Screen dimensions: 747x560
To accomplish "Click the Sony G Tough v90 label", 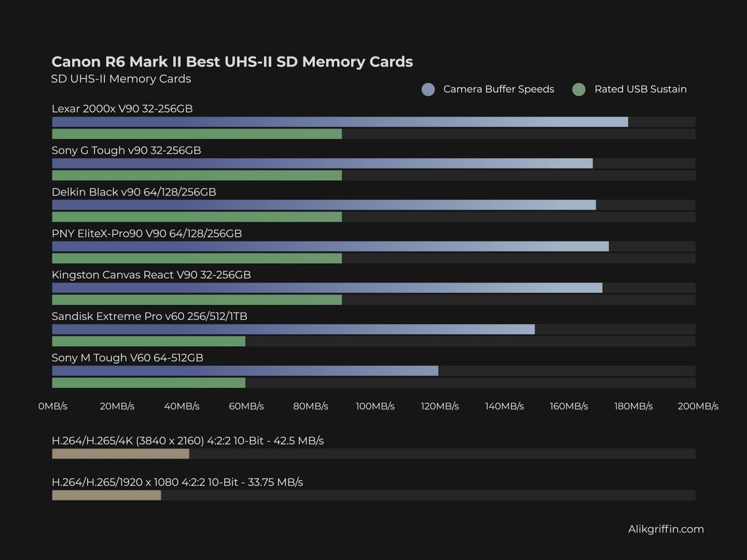I will [126, 151].
